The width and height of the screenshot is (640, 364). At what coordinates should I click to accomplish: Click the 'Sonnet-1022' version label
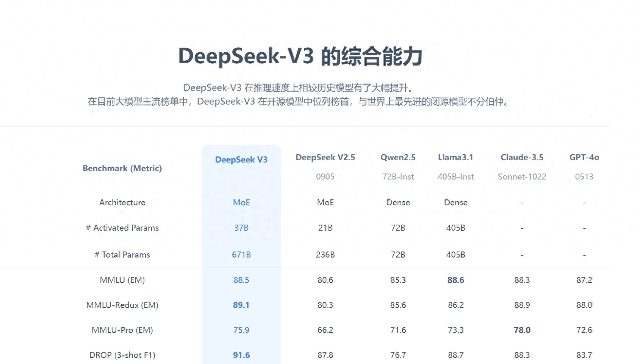(522, 177)
